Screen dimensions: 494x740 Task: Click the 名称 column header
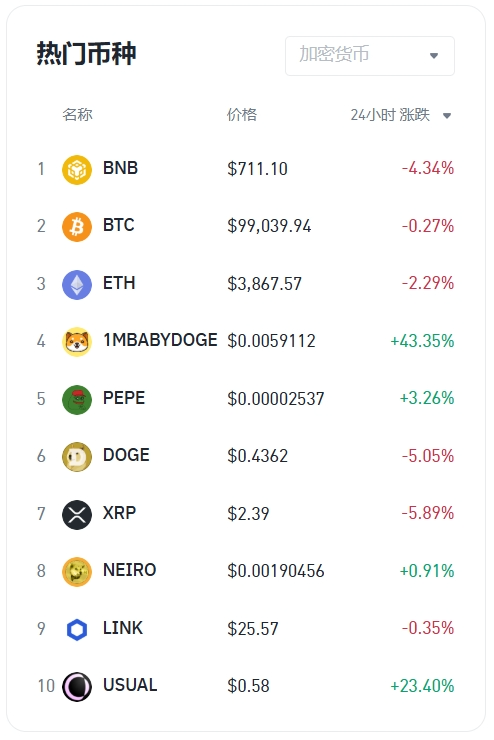77,115
